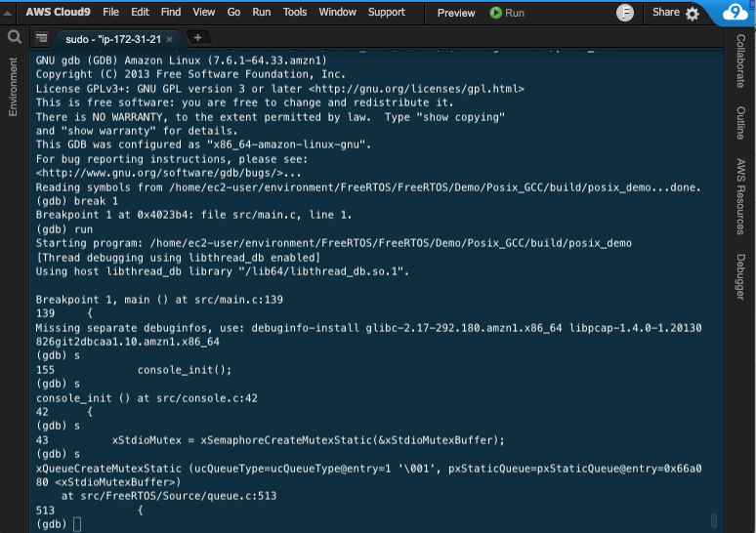The image size is (756, 533).
Task: Open the Environment side panel
Action: tap(13, 87)
